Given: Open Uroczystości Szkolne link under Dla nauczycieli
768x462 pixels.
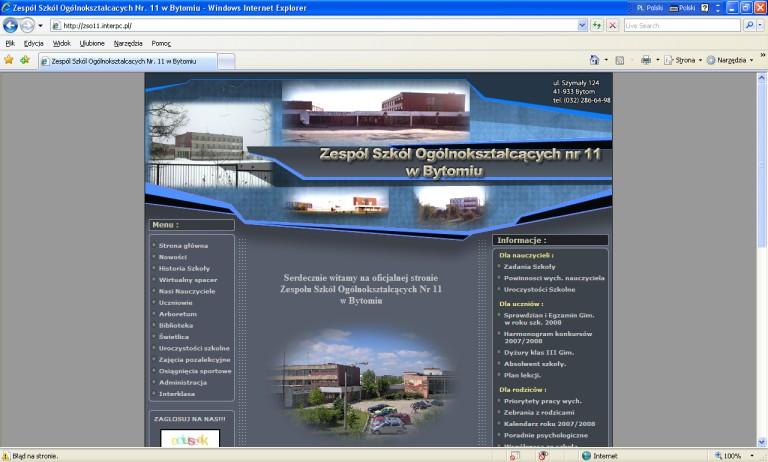Looking at the screenshot, I should (x=539, y=290).
